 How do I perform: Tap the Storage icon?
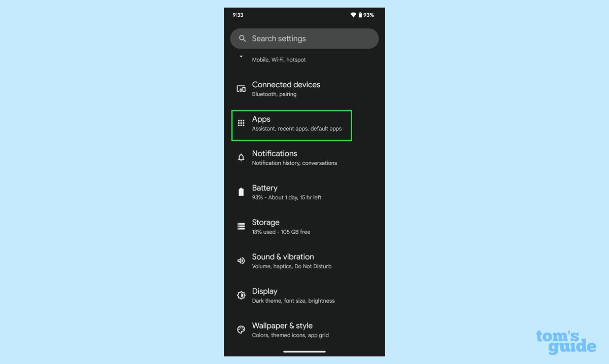point(241,226)
